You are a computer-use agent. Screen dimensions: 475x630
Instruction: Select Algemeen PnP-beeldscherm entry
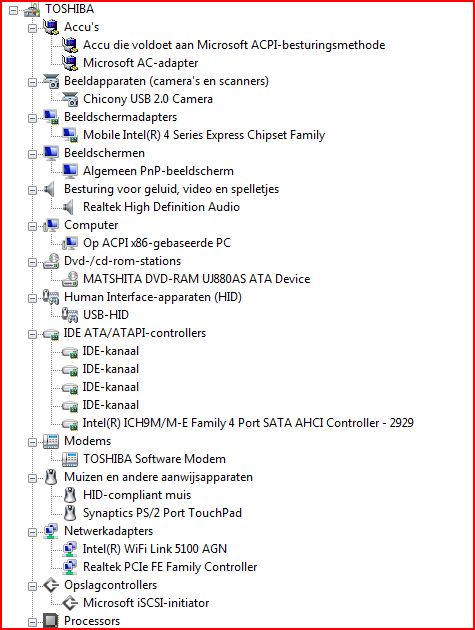(158, 171)
